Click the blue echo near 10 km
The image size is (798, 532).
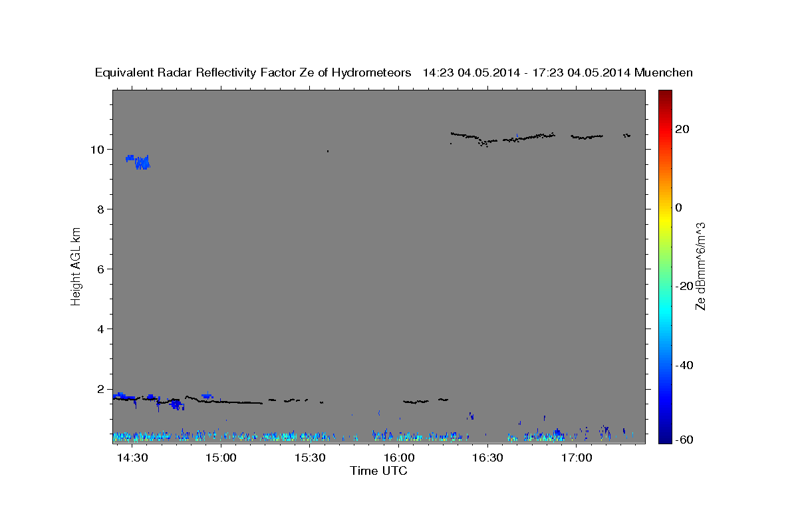point(138,162)
